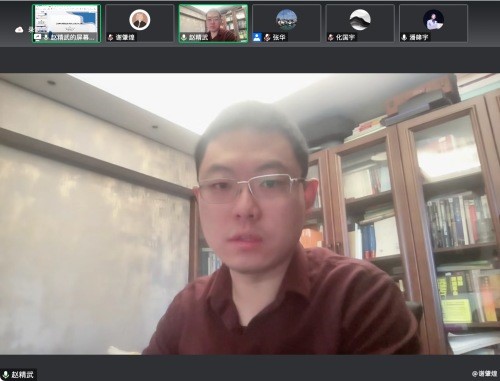
Task: Click 谢肇煌's muted microphone icon
Action: point(111,37)
